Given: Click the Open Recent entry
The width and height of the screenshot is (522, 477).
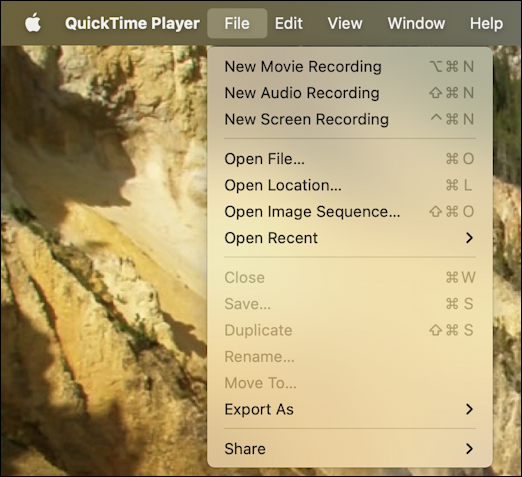Looking at the screenshot, I should [x=350, y=238].
